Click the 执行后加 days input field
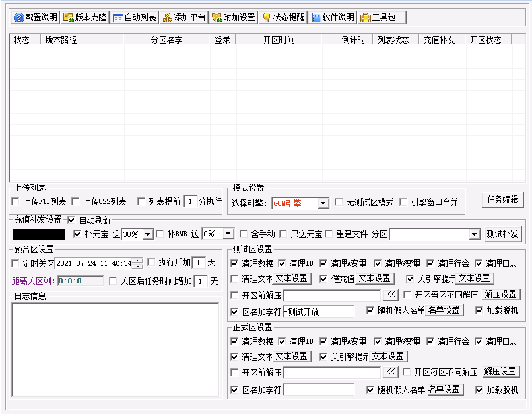This screenshot has height=414, width=532. click(x=199, y=263)
